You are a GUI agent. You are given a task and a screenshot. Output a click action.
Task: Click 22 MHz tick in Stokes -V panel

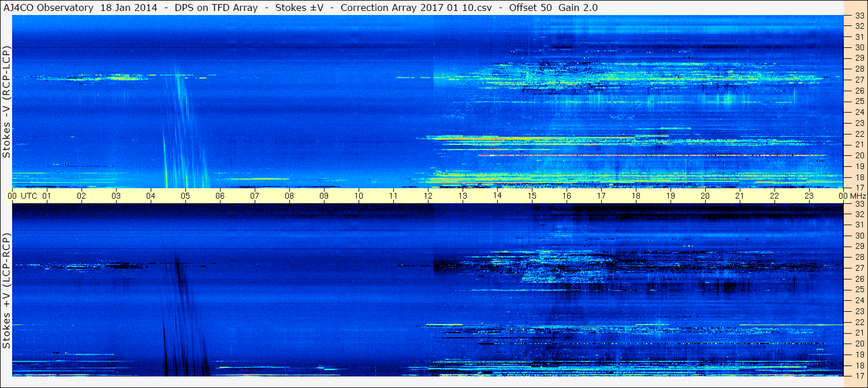pos(859,133)
